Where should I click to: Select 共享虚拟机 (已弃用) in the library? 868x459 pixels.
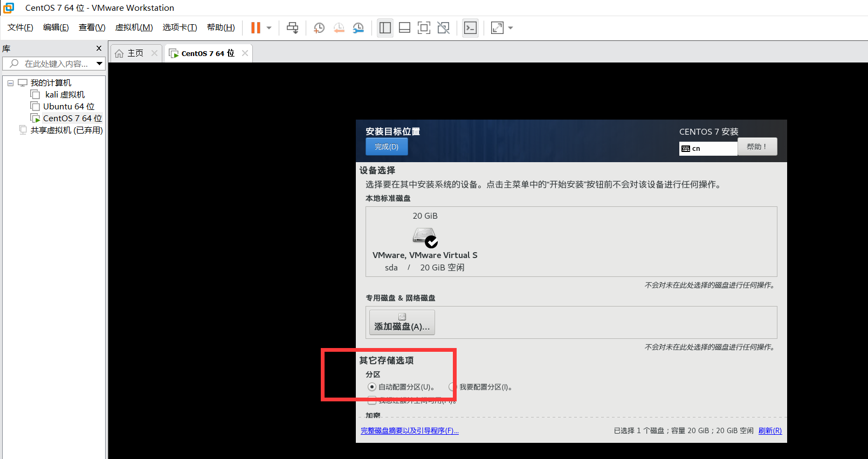click(67, 130)
